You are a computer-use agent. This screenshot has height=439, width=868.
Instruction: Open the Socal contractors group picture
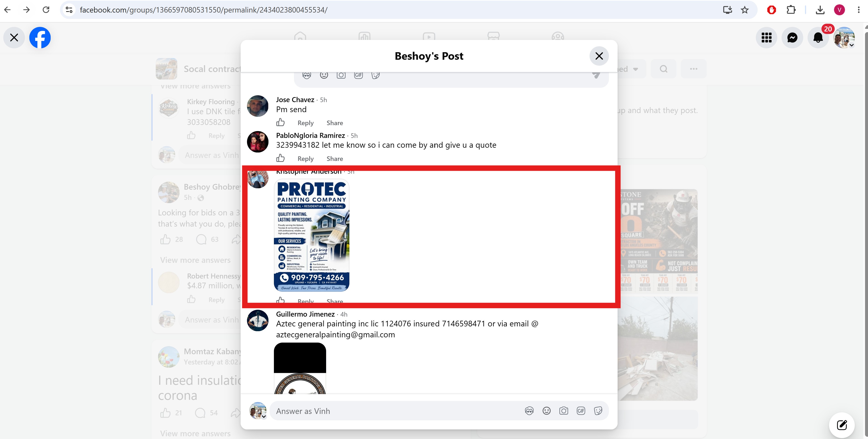point(166,69)
